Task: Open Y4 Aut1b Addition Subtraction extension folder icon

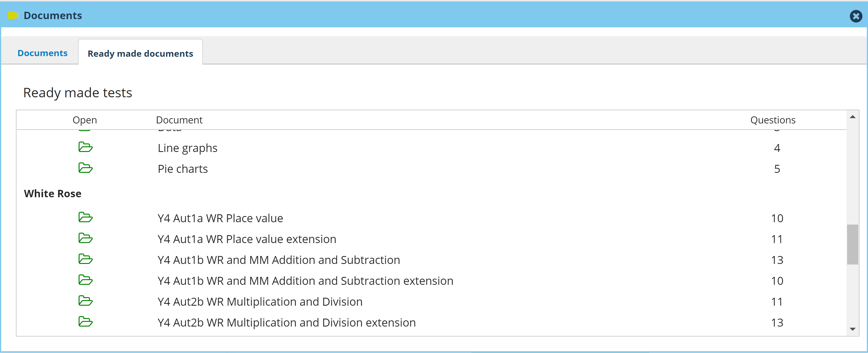Action: click(85, 280)
